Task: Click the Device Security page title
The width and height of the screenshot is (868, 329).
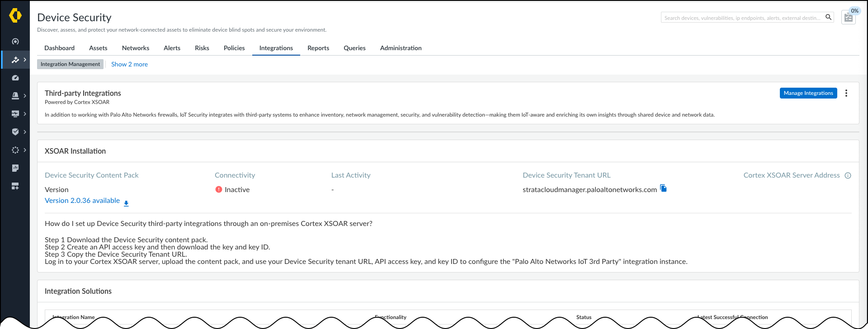Action: point(74,17)
